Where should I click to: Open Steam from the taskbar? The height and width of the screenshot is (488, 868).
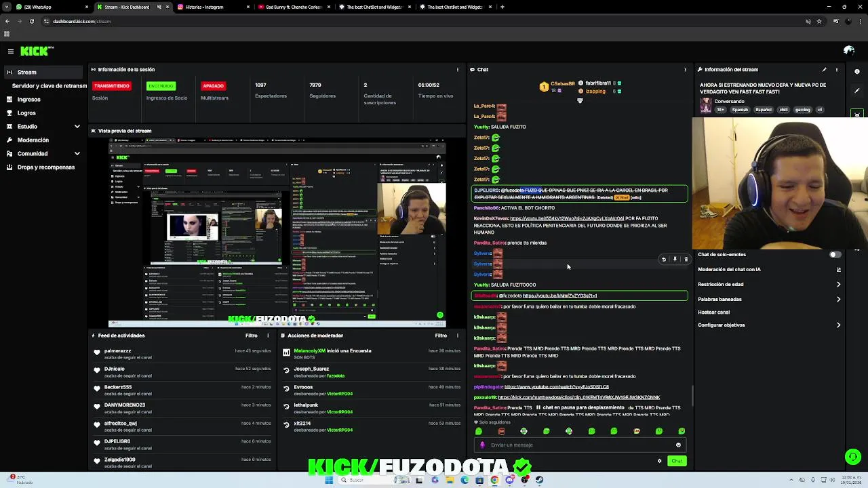coord(539,480)
